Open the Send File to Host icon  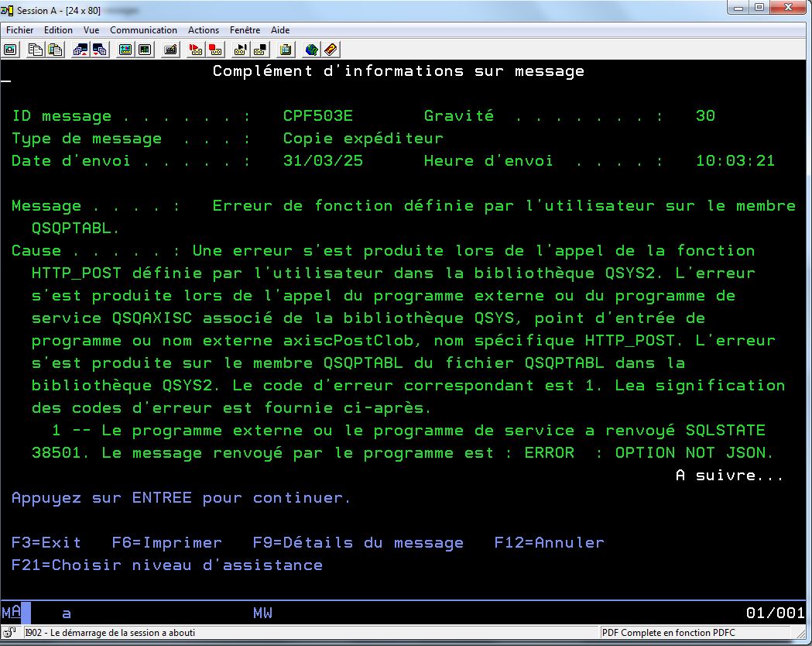click(78, 50)
